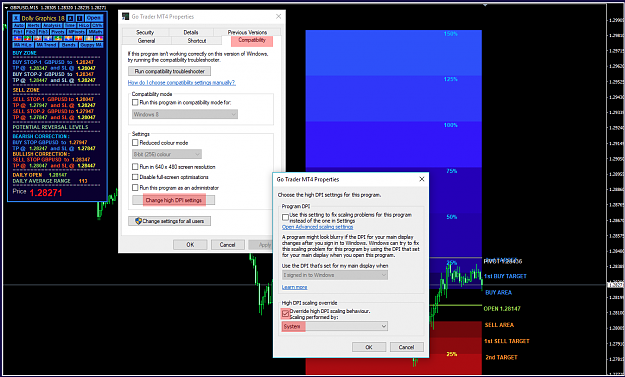This screenshot has height=377, width=625.
Task: Pick the last magenta-yellow color scheme swatch
Action: 98,38
